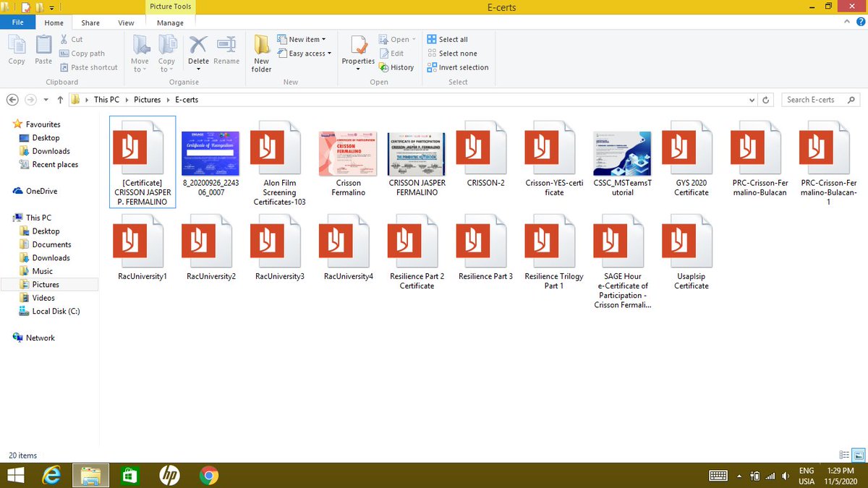Switch to the View ribbon tab
Viewport: 868px width, 488px height.
pos(126,23)
